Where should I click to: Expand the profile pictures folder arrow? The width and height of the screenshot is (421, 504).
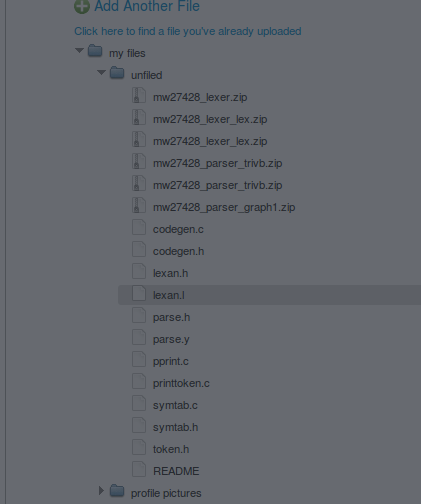click(x=101, y=490)
